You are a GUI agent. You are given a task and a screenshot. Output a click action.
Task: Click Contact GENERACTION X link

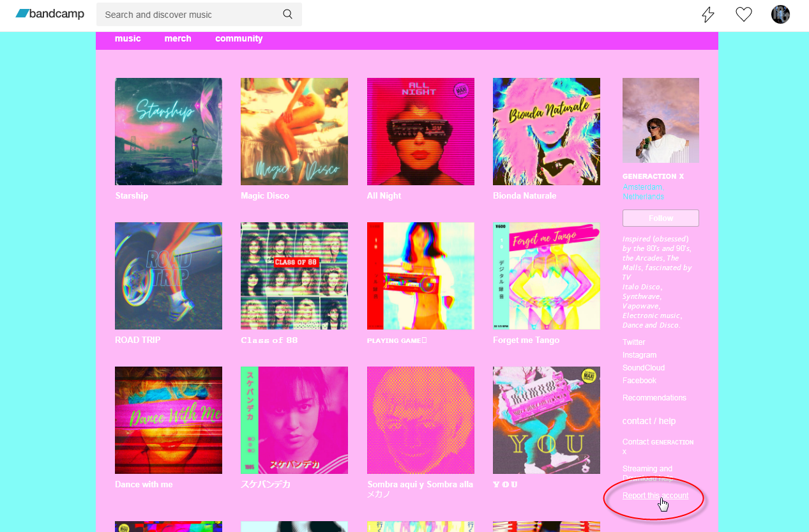click(x=658, y=446)
